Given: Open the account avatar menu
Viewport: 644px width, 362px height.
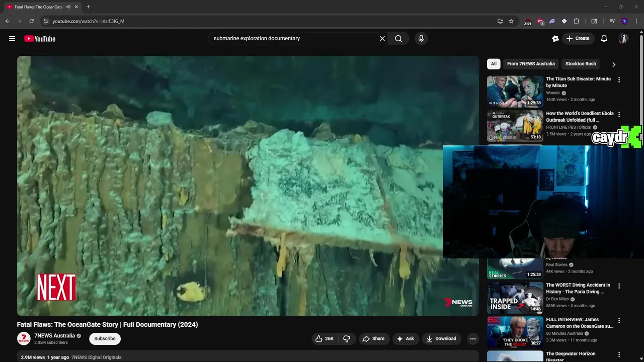Looking at the screenshot, I should 623,38.
